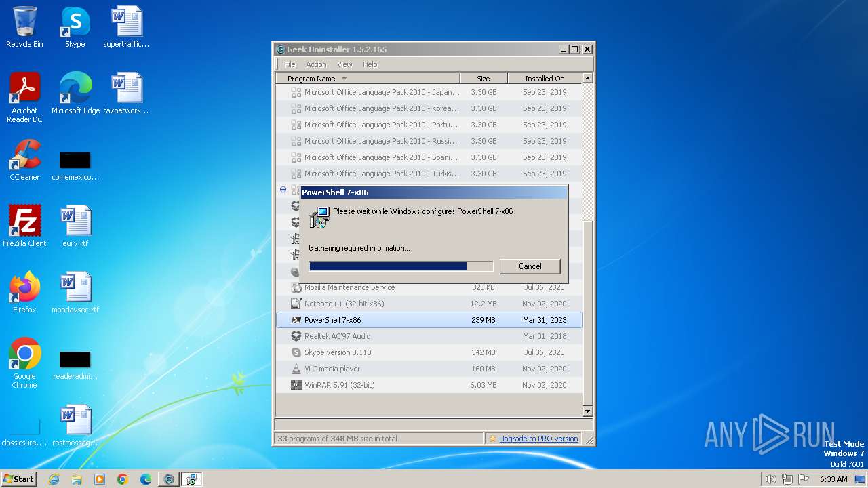Viewport: 868px width, 488px height.
Task: Select Skype version 8.110 row
Action: coord(429,352)
